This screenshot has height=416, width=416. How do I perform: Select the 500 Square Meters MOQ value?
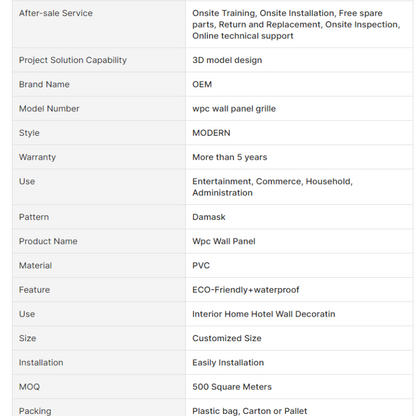click(x=232, y=387)
